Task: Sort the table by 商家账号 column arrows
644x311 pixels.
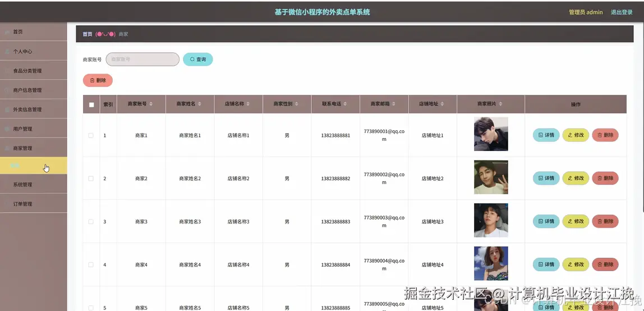Action: (151, 104)
